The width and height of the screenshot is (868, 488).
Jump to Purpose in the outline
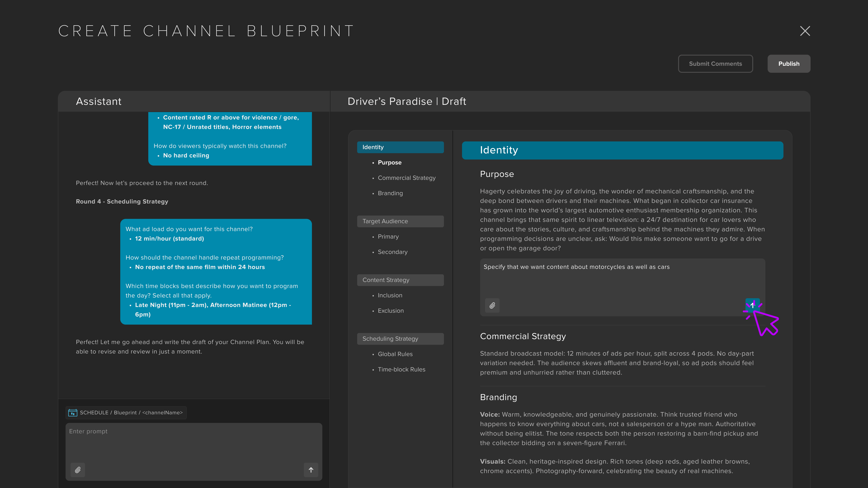[x=389, y=162]
